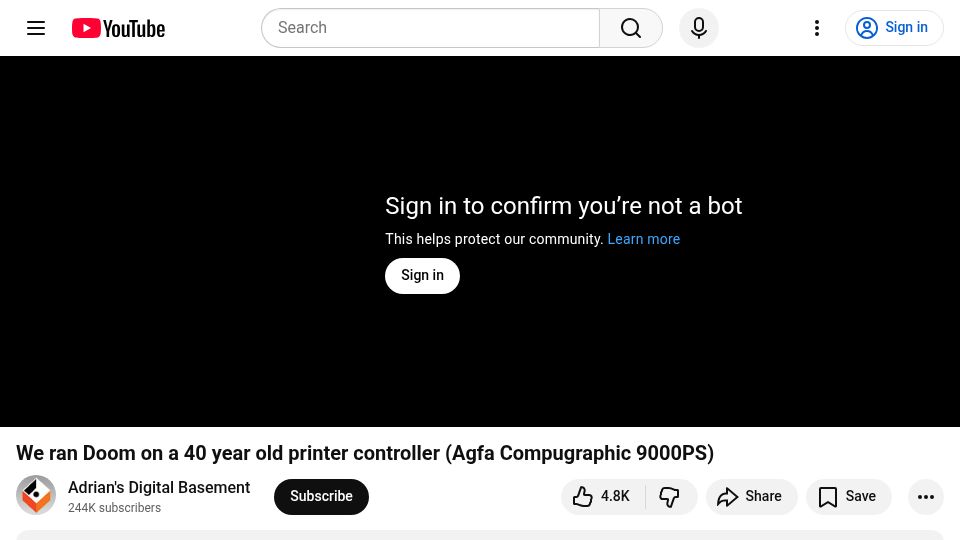Open the Learn more link
The image size is (960, 540).
pyautogui.click(x=643, y=239)
